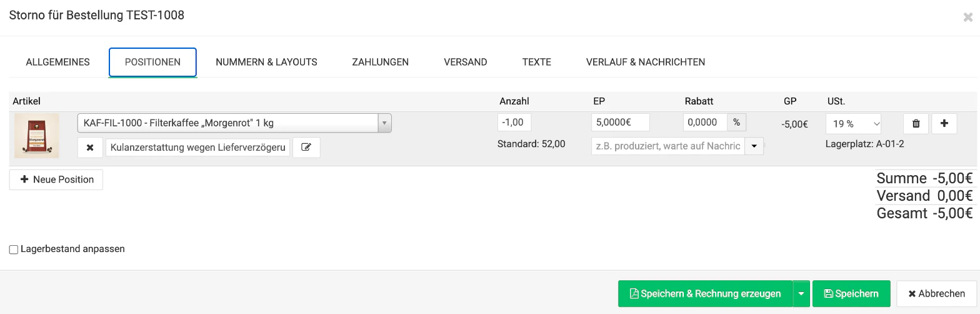
Task: Click the percent discount type button
Action: coord(737,123)
